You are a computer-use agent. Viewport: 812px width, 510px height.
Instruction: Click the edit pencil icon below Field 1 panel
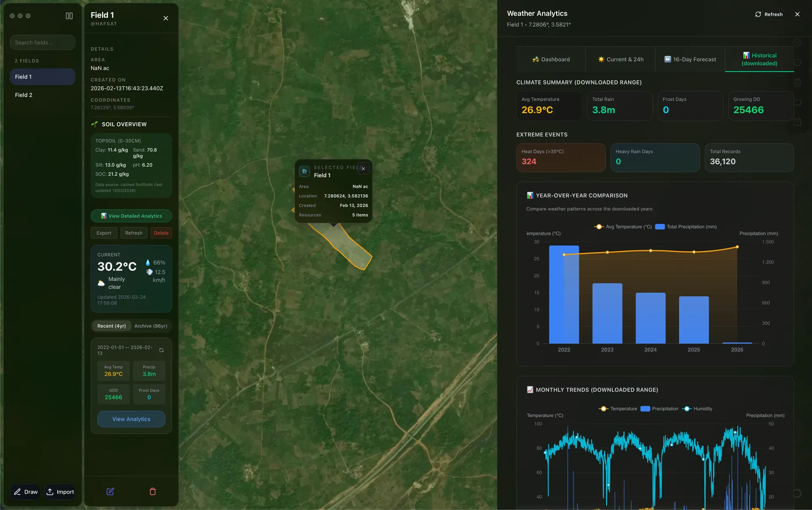(x=110, y=491)
